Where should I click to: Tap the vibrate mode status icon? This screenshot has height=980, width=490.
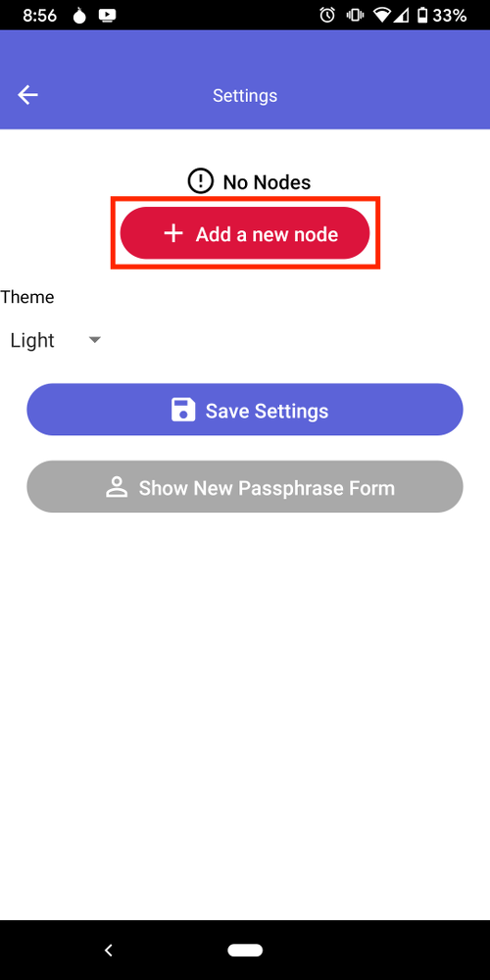pos(355,16)
